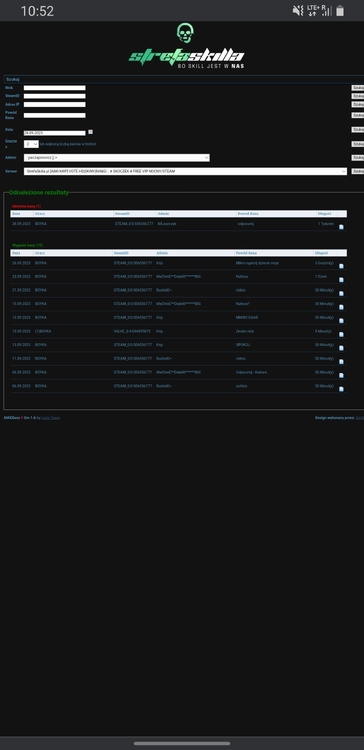Open details icon for the MIKRO OGAR ban
The width and height of the screenshot is (364, 750).
tap(341, 321)
